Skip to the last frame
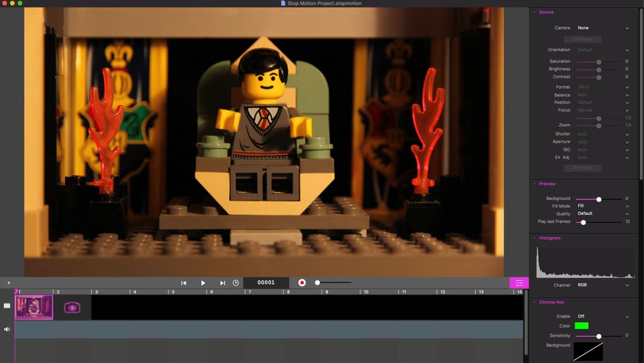Image resolution: width=644 pixels, height=363 pixels. (222, 282)
